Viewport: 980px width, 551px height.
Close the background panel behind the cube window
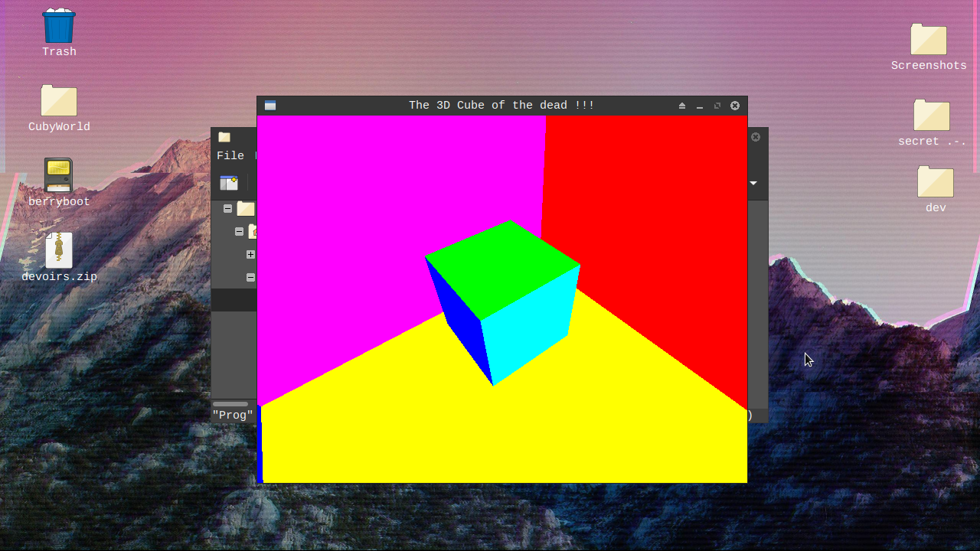(755, 137)
